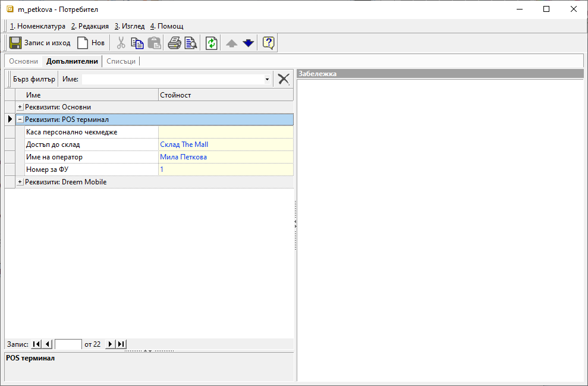
Task: Expand 'Реквизити: Основни' group
Action: (20, 107)
